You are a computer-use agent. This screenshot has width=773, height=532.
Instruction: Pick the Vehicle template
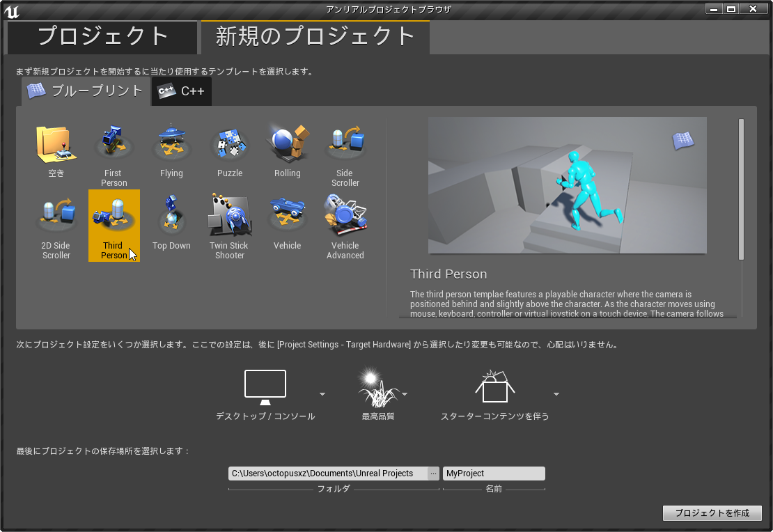pyautogui.click(x=288, y=226)
